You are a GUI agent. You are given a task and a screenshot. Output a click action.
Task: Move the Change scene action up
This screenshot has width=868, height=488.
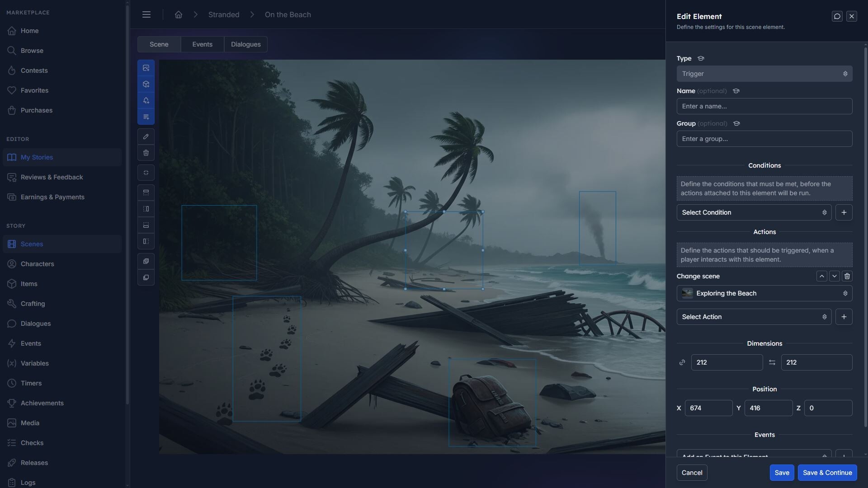point(821,276)
